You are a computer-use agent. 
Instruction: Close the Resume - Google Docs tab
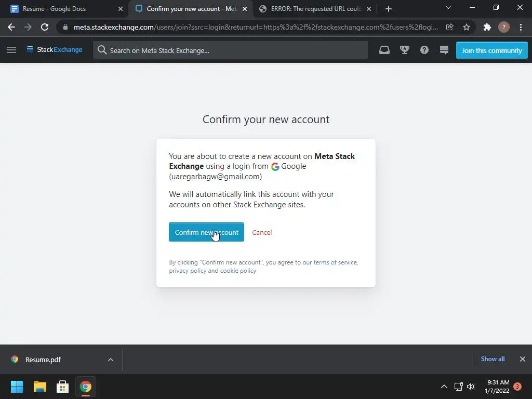coord(121,9)
